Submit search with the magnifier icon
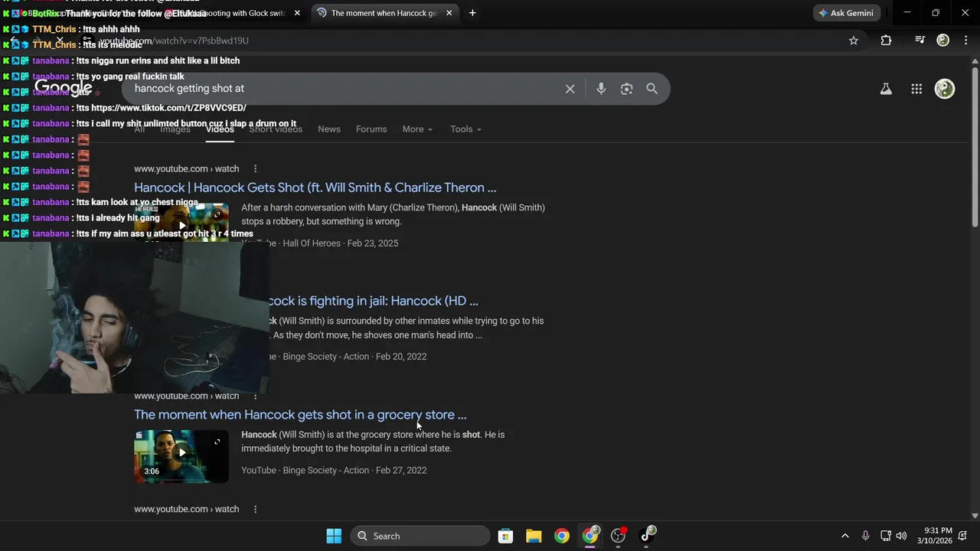The image size is (980, 551). point(652,89)
